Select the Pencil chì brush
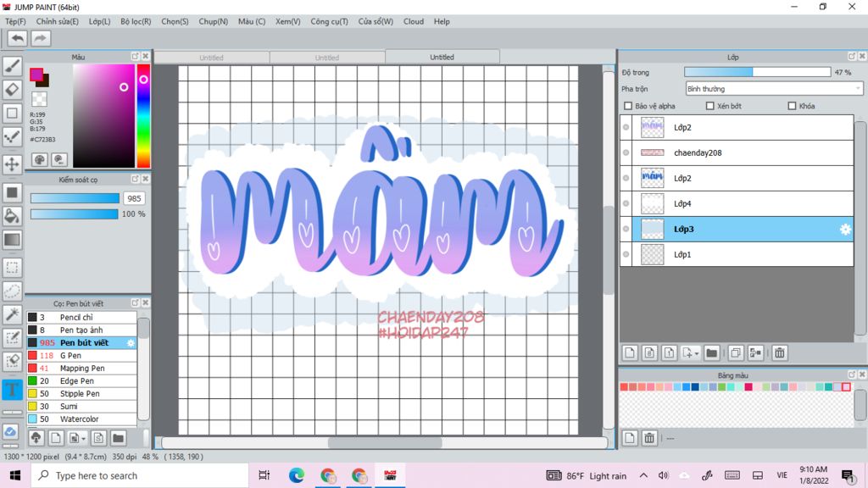This screenshot has width=868, height=488. click(x=81, y=317)
